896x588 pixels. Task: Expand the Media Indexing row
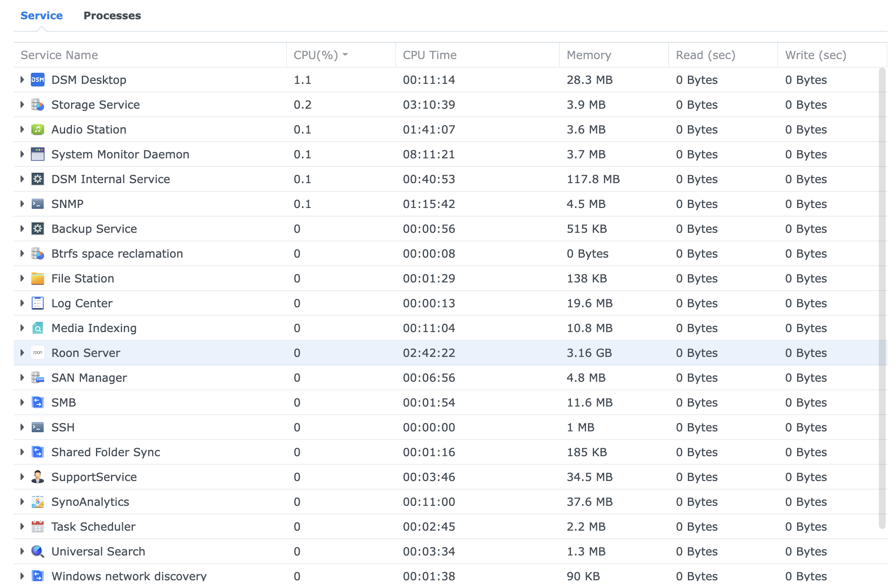tap(22, 328)
